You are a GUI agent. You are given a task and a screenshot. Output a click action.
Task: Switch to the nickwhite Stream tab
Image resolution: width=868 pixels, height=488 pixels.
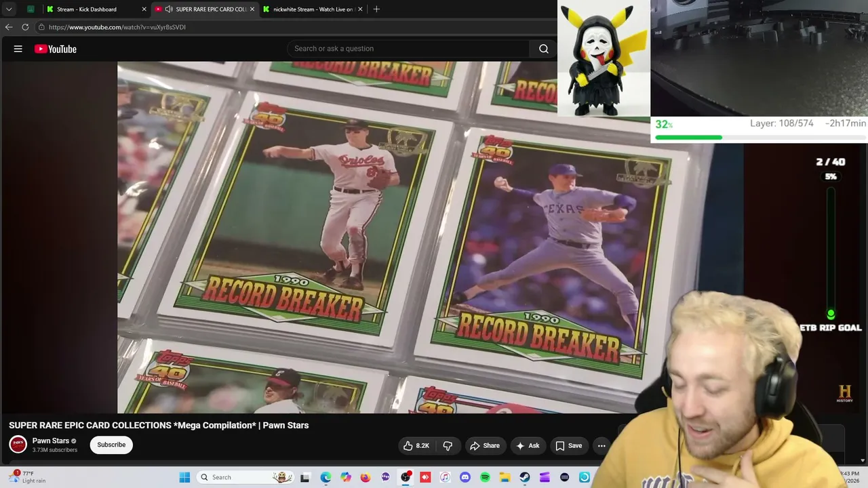click(x=313, y=9)
